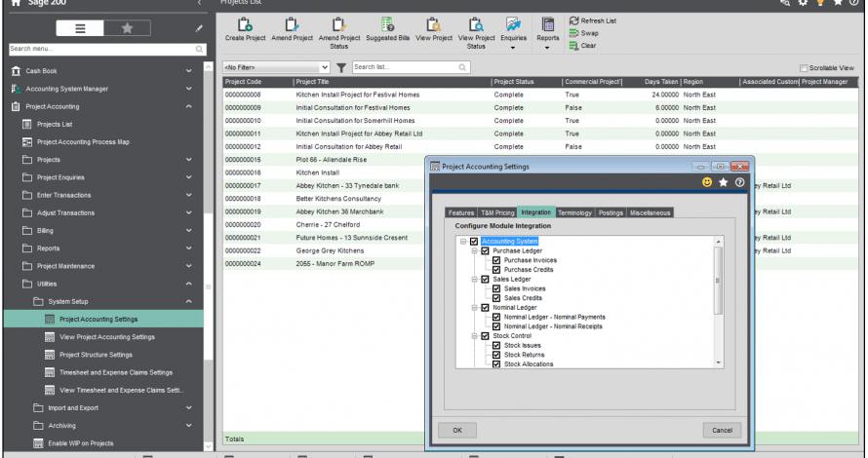Image resolution: width=868 pixels, height=458 pixels.
Task: Expand Import and Export folder
Action: point(189,407)
